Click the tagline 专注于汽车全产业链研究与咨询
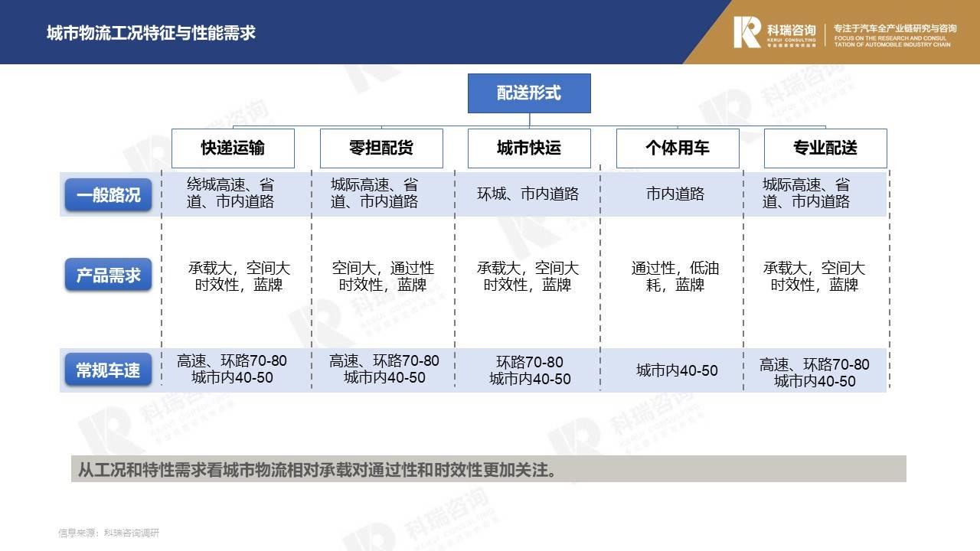This screenshot has height=551, width=980. click(895, 28)
